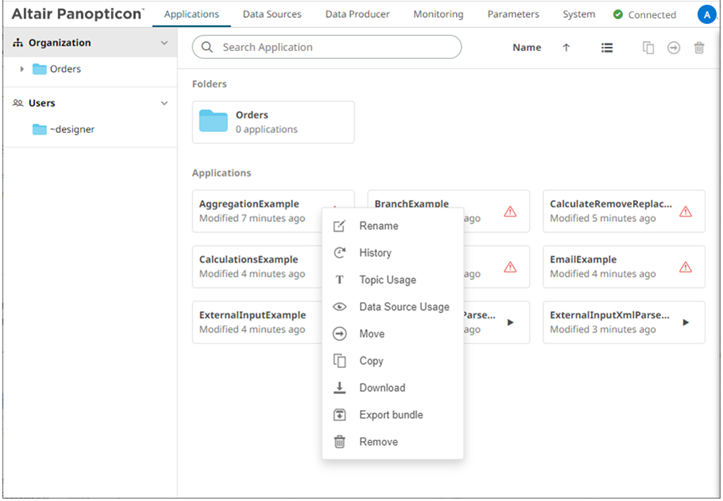
Task: Start the ExternalInputXmlParse application play icon
Action: click(685, 322)
